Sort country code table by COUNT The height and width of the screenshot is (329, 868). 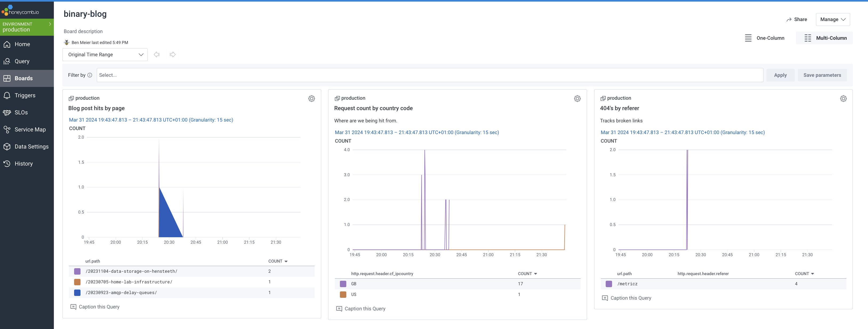tap(527, 274)
